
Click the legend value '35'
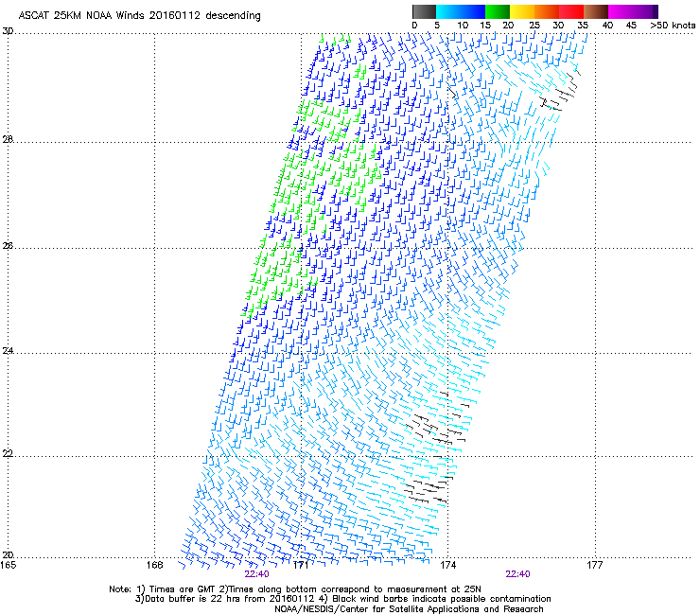click(x=583, y=26)
